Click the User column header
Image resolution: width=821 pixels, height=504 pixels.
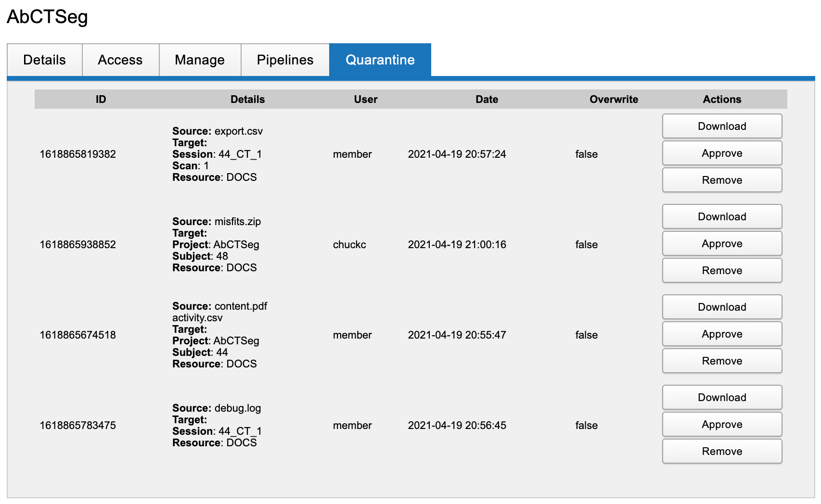point(365,100)
